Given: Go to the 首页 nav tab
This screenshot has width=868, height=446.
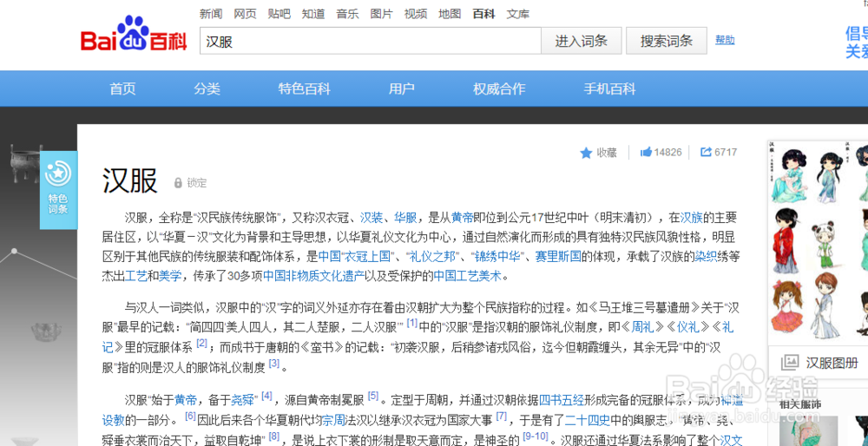Looking at the screenshot, I should pos(123,89).
